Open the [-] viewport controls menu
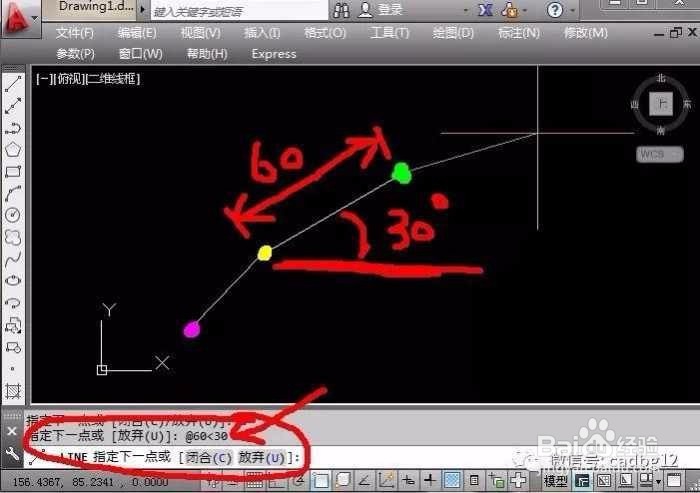 (x=45, y=79)
